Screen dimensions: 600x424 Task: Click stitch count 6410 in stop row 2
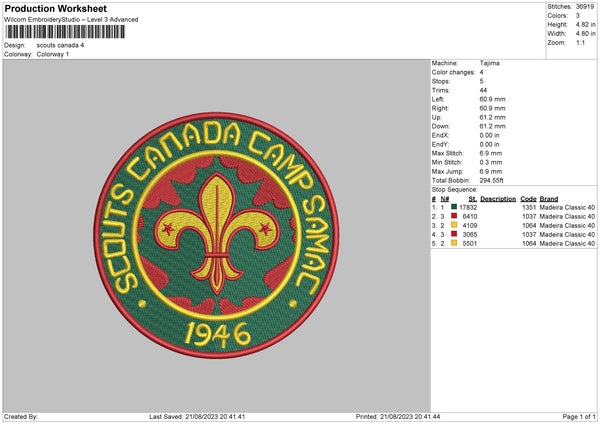470,217
